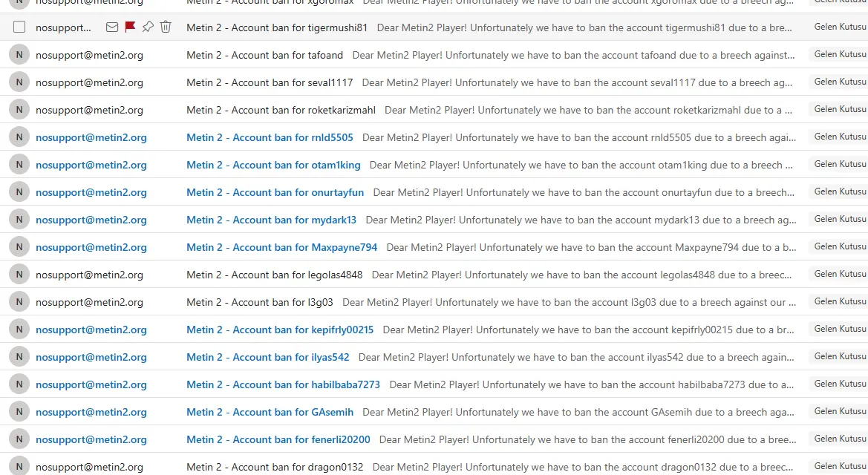This screenshot has height=475, width=868.
Task: Select the tafoand email via its avatar
Action: coord(19,55)
